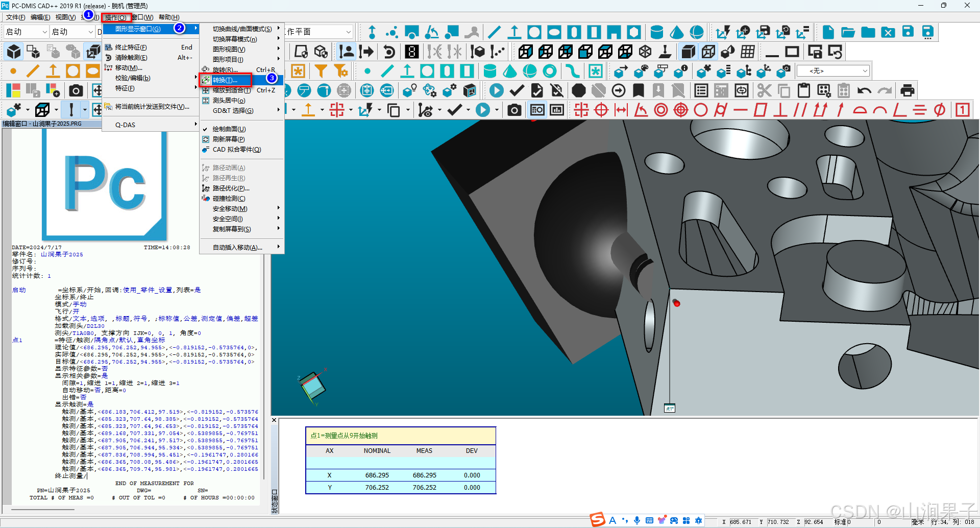Toggle the wireframe view button
Screen dimensions: 980x528
click(x=708, y=52)
